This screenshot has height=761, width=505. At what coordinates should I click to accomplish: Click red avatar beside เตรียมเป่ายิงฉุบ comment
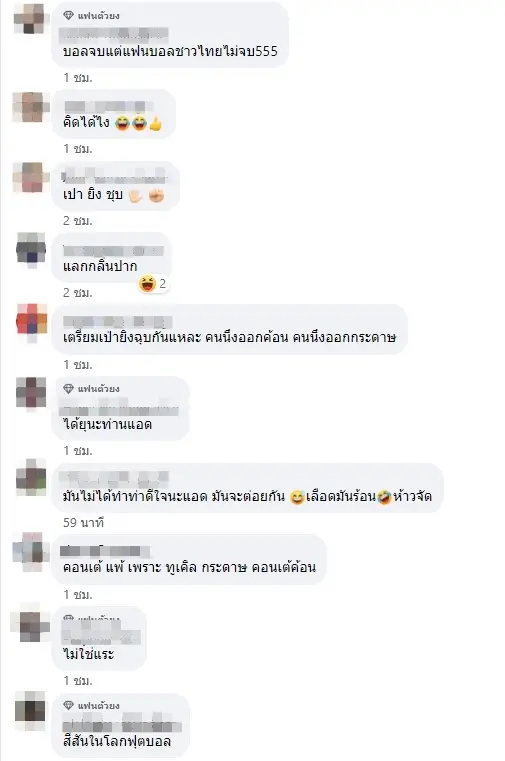click(x=32, y=321)
